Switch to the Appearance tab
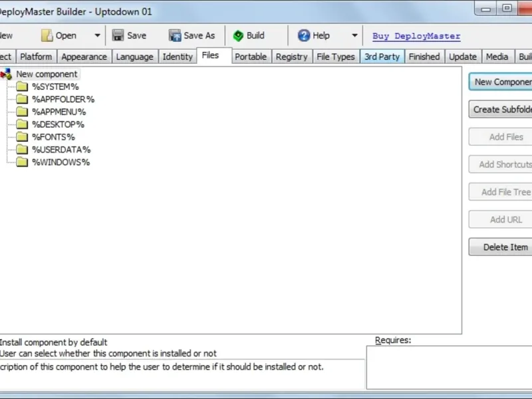 tap(84, 57)
